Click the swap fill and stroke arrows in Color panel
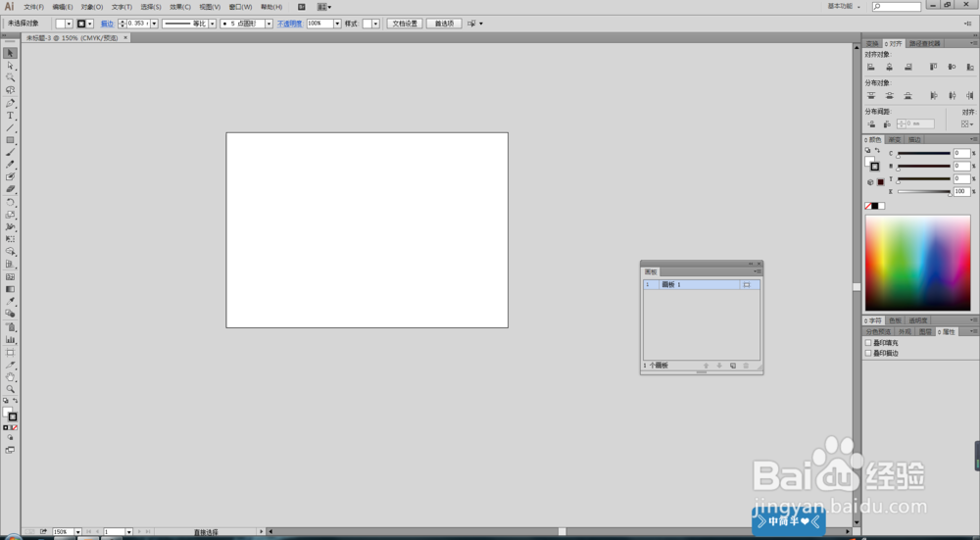Image resolution: width=980 pixels, height=540 pixels. (877, 151)
